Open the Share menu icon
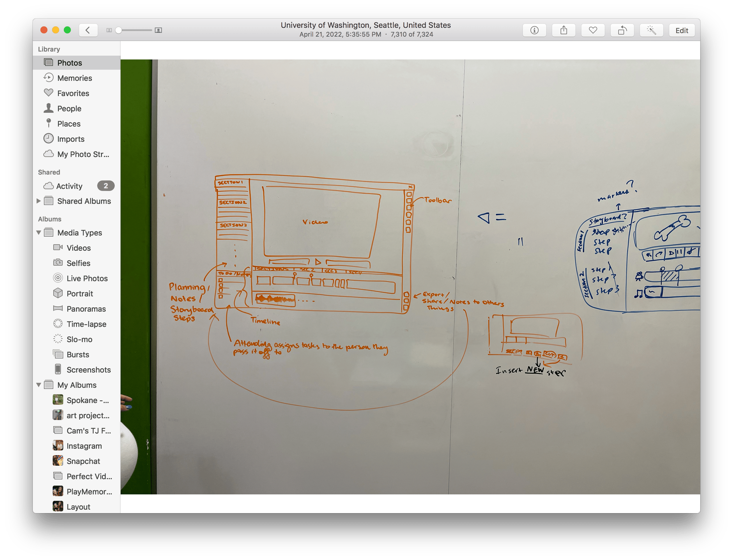The width and height of the screenshot is (733, 560). (x=564, y=30)
